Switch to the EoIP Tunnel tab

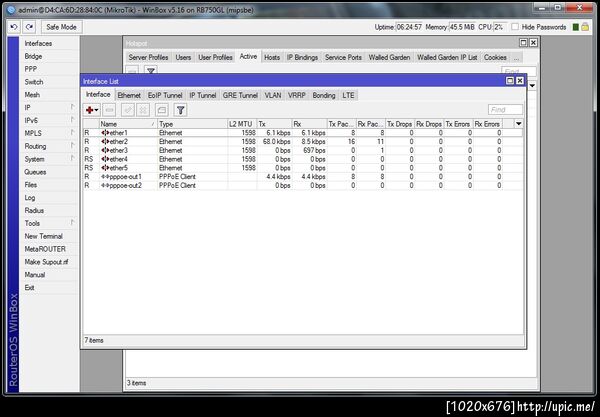[165, 95]
